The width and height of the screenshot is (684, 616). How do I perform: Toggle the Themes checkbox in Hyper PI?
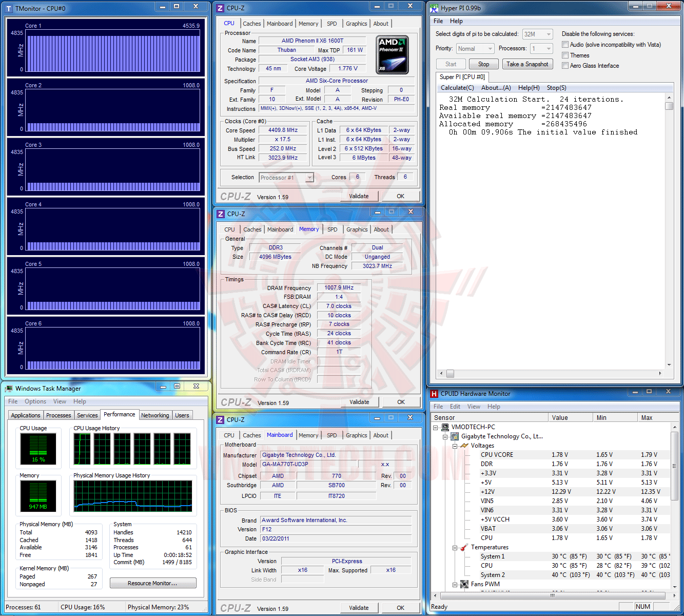click(565, 55)
